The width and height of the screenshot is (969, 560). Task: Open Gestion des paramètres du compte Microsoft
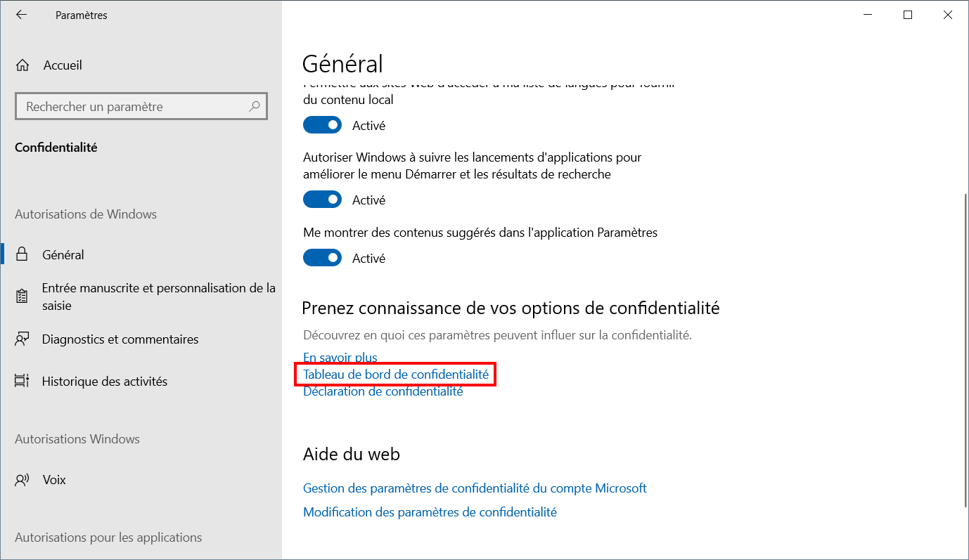(x=475, y=488)
